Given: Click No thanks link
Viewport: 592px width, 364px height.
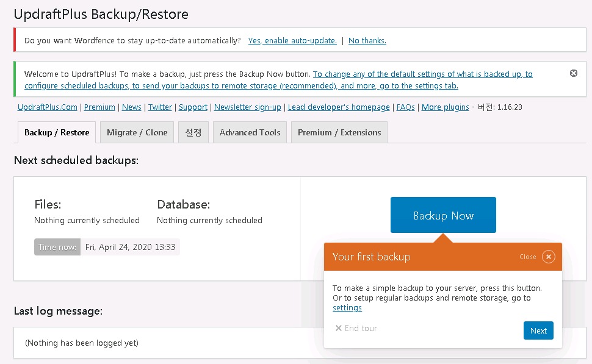Looking at the screenshot, I should (367, 40).
